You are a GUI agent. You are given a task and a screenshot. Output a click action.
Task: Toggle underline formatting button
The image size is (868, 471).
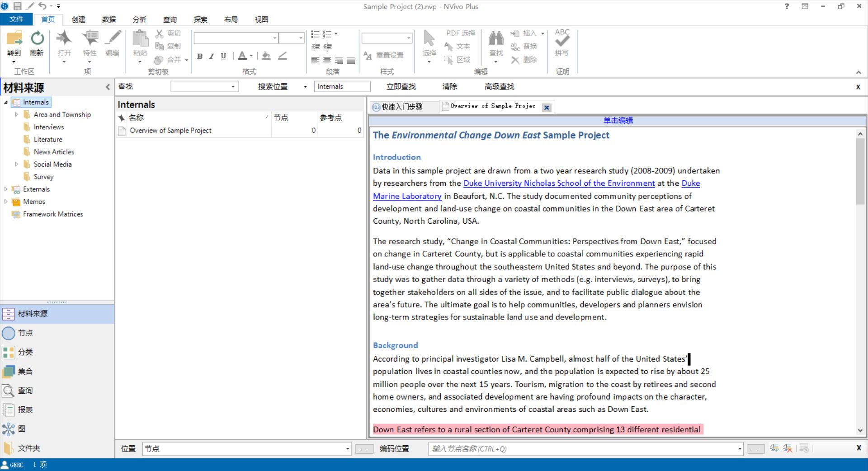click(x=223, y=56)
